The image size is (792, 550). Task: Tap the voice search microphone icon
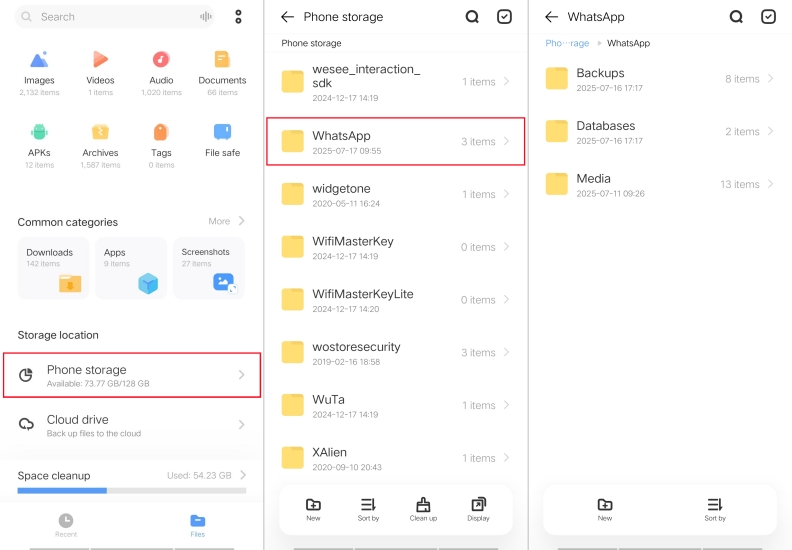pos(207,17)
